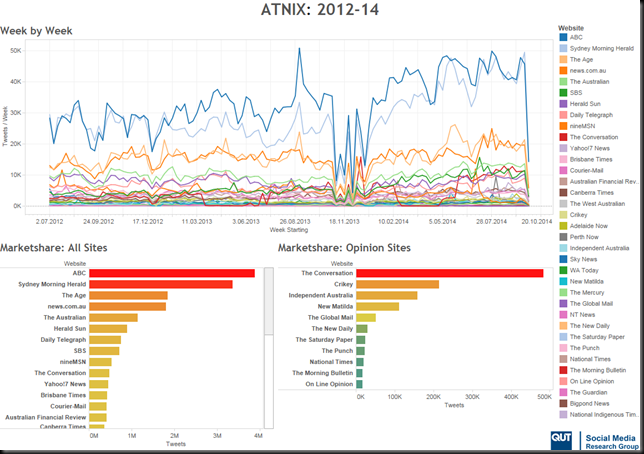Open the Social Media Research Group link
644x454 pixels.
612,442
